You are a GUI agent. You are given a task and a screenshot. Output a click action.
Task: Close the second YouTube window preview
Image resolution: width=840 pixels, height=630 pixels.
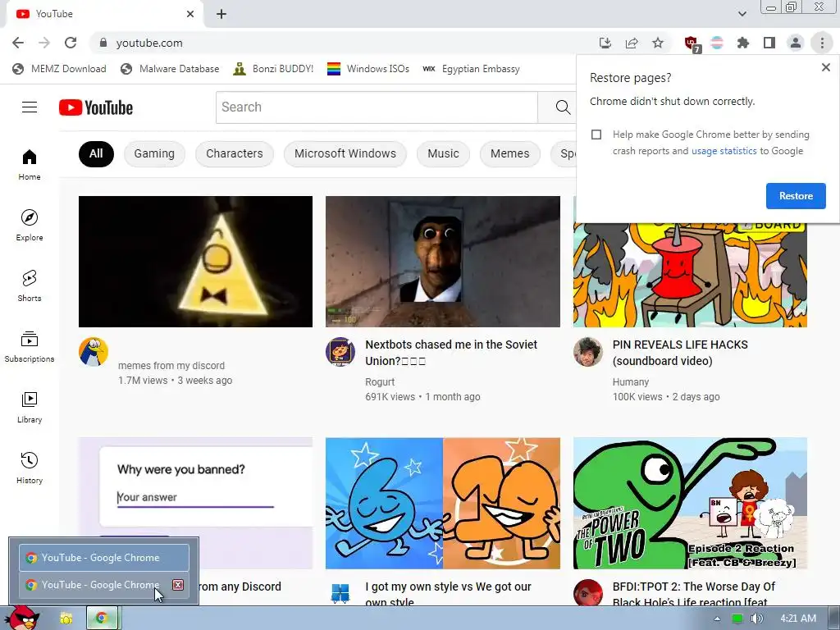coord(178,584)
